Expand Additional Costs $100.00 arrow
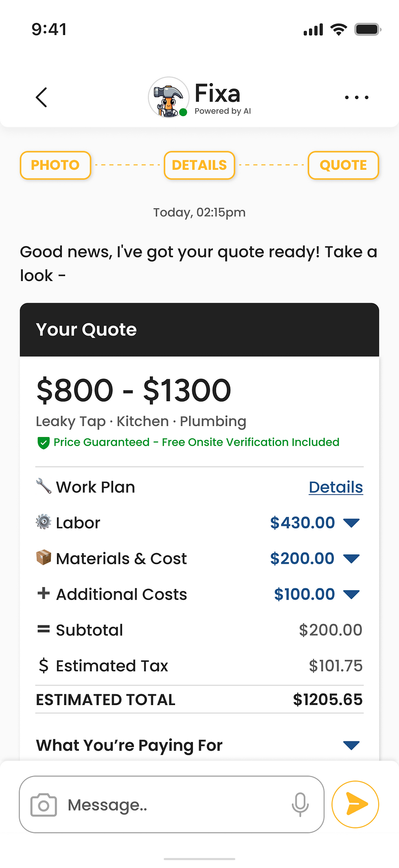This screenshot has width=399, height=868. 351,594
